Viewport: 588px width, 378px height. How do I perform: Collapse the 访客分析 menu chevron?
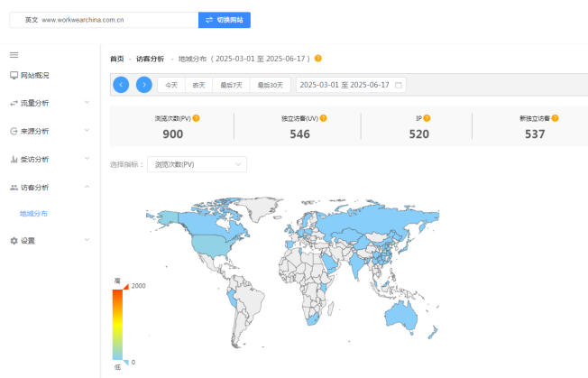pyautogui.click(x=87, y=187)
